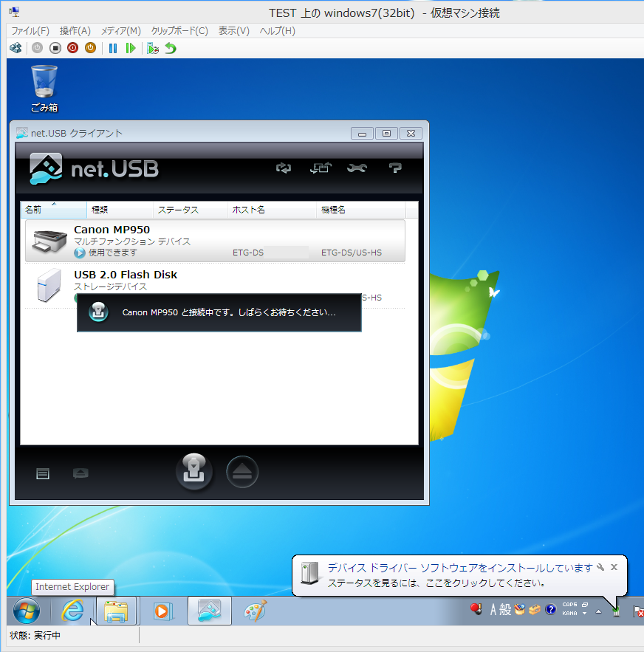Open the 操作(A) menu

coord(75,31)
